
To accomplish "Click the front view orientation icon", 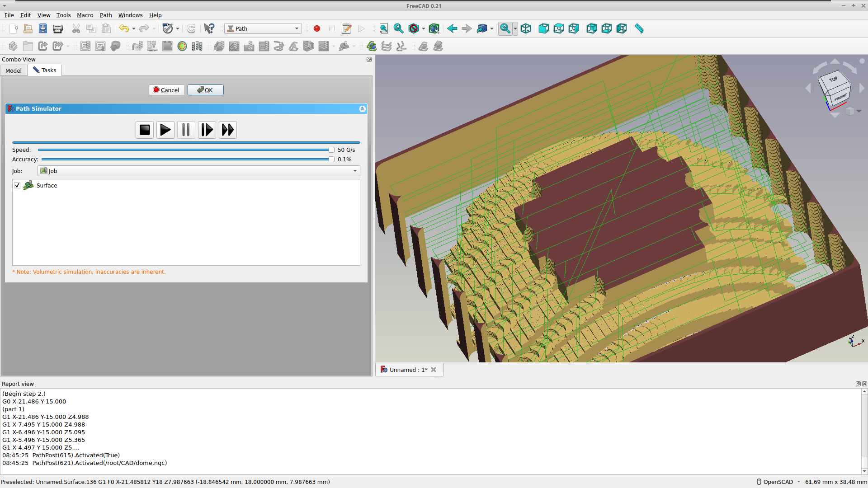I will tap(544, 28).
